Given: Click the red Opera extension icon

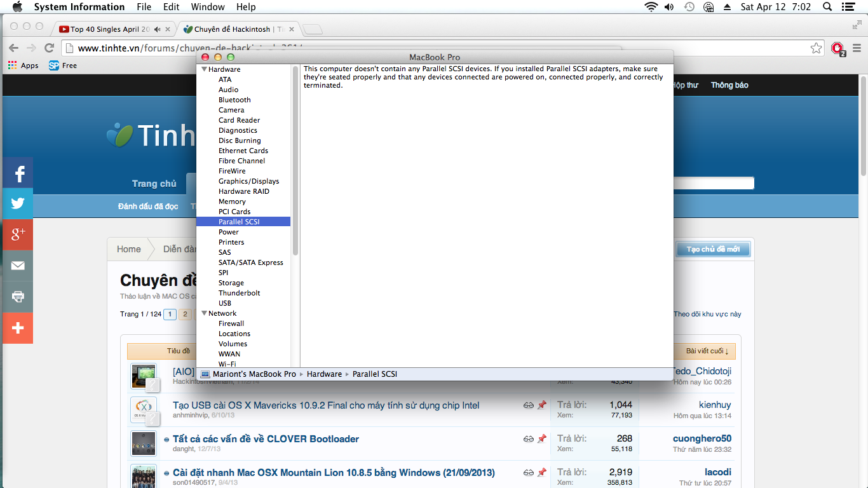Looking at the screenshot, I should click(x=838, y=48).
